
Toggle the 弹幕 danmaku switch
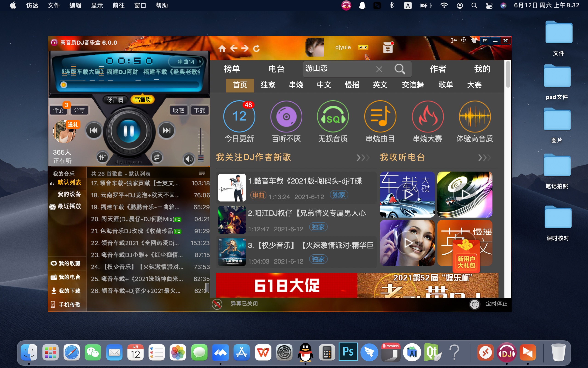(217, 304)
